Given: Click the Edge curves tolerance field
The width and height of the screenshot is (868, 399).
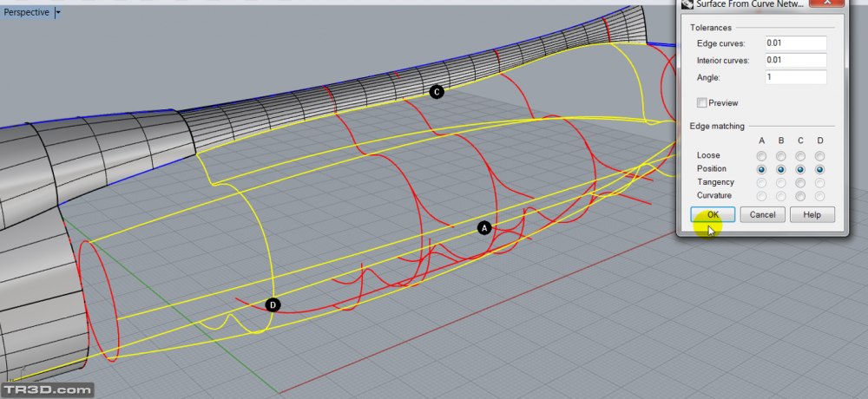Looking at the screenshot, I should 795,43.
